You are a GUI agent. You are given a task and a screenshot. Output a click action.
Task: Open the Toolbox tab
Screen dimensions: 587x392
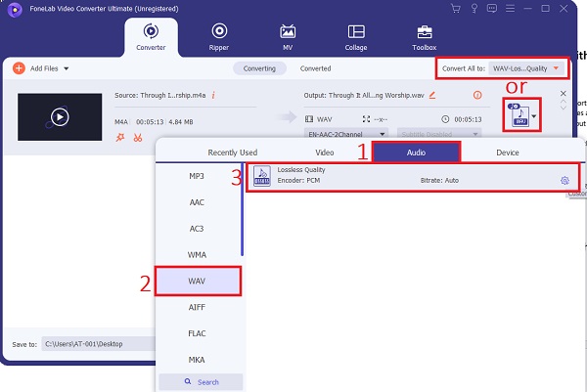click(x=425, y=37)
